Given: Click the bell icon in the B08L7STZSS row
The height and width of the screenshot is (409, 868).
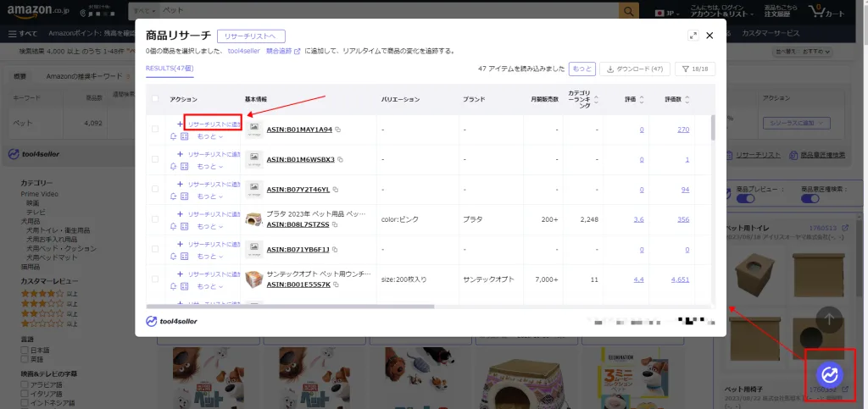Looking at the screenshot, I should click(174, 226).
